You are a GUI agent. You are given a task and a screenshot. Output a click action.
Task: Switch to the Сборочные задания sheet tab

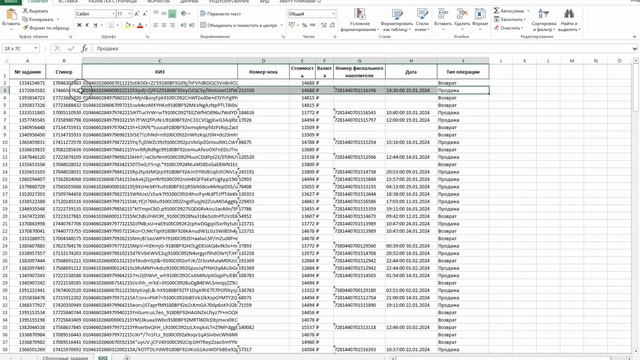pos(65,358)
